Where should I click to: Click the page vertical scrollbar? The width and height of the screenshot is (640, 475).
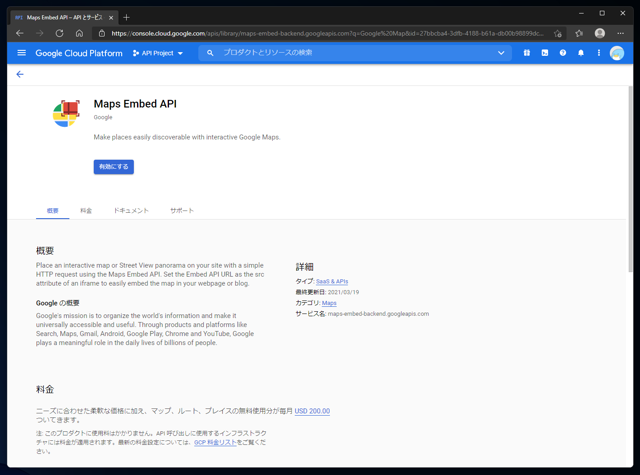click(x=630, y=179)
